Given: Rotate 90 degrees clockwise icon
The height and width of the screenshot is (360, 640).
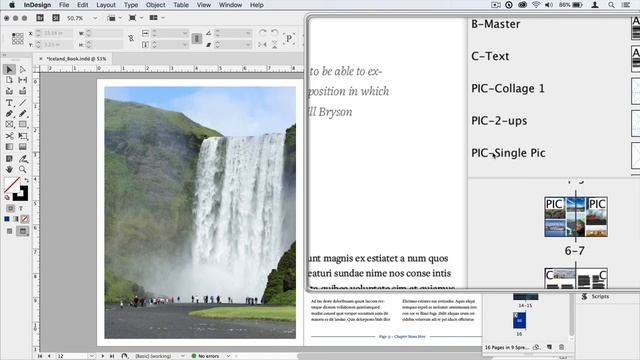Looking at the screenshot, I should pyautogui.click(x=262, y=33).
